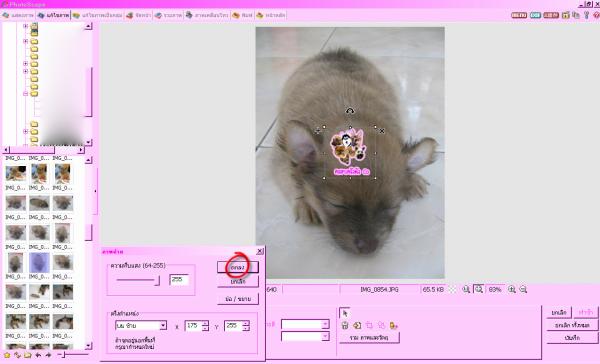The height and width of the screenshot is (364, 600).
Task: Click the opacity value field showing 255
Action: tap(179, 280)
